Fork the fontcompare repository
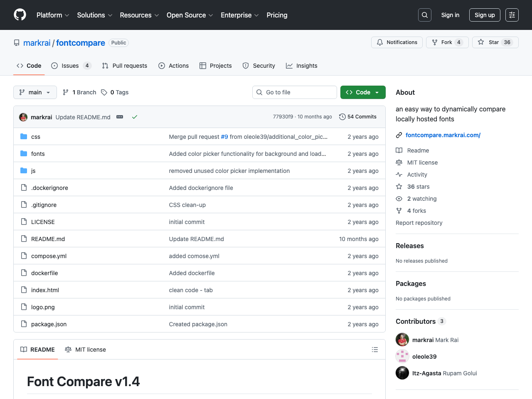This screenshot has width=532, height=399. coord(447,42)
